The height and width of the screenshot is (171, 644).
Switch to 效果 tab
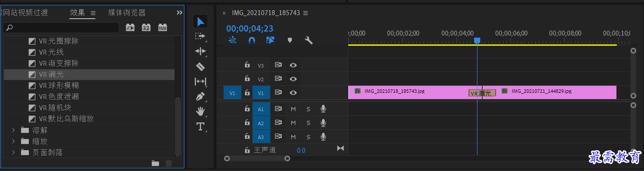[x=77, y=13]
